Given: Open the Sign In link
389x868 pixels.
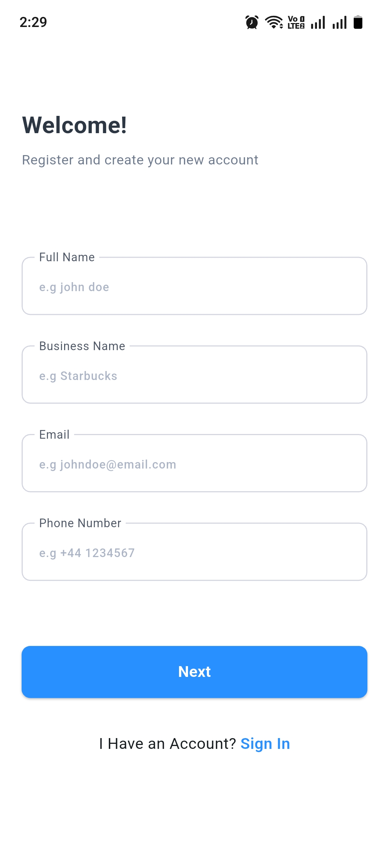Looking at the screenshot, I should [x=265, y=744].
